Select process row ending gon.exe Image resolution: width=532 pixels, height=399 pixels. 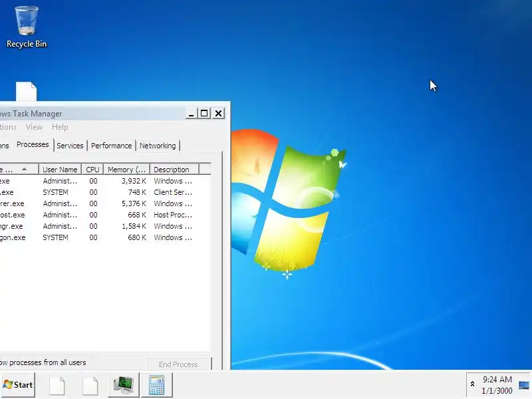(x=105, y=237)
